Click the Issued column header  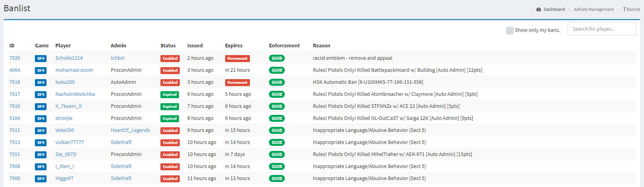click(195, 46)
